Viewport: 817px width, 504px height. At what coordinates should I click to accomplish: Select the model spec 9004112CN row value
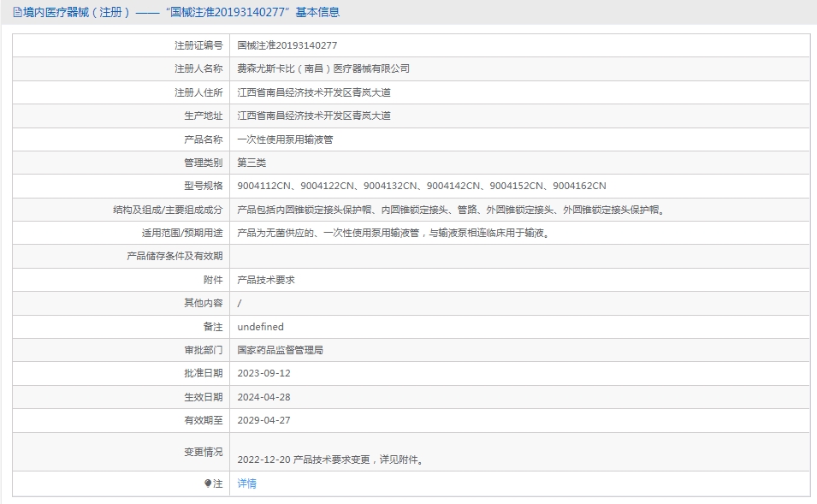point(422,186)
